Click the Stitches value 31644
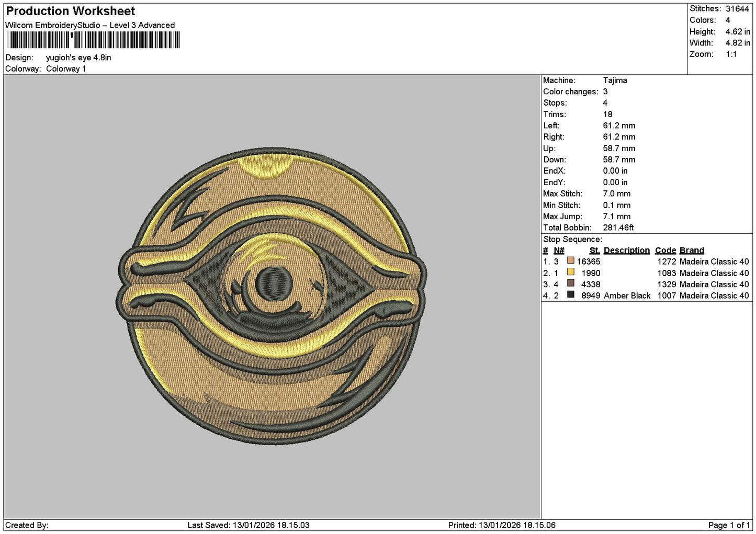Image resolution: width=756 pixels, height=534 pixels. (738, 9)
